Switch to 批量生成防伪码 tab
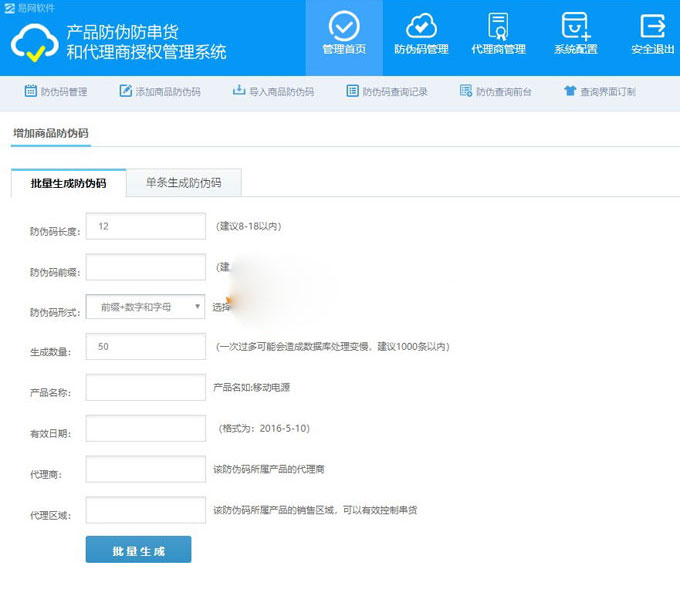 pos(68,183)
